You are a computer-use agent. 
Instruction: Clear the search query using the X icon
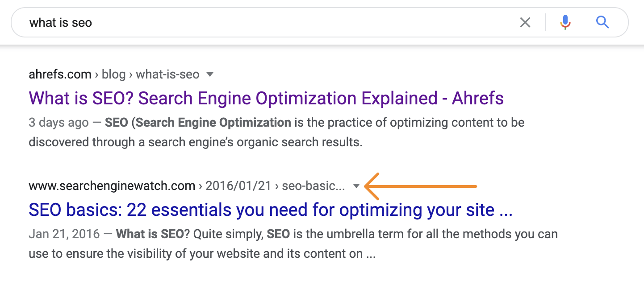(x=525, y=22)
